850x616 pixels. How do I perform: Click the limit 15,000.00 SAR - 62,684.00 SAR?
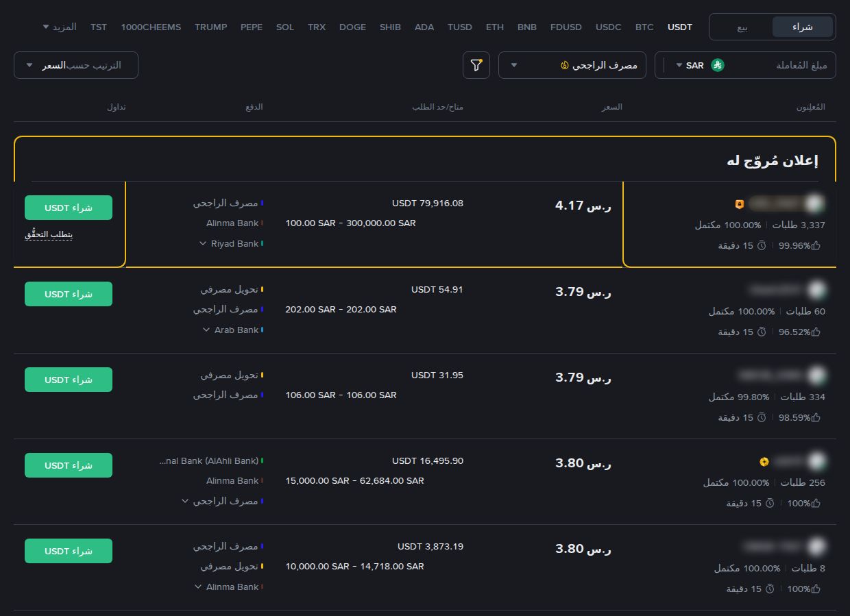point(354,481)
